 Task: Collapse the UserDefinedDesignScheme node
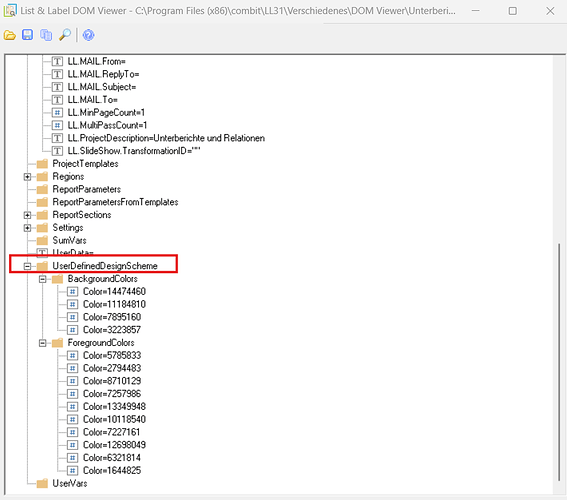(27, 266)
